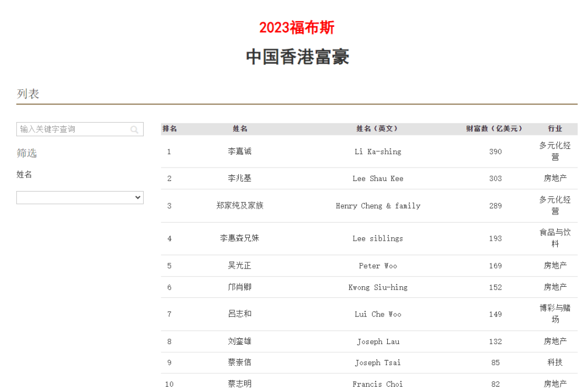Click the Peter Woo entry
This screenshot has height=392, width=584.
(x=378, y=266)
